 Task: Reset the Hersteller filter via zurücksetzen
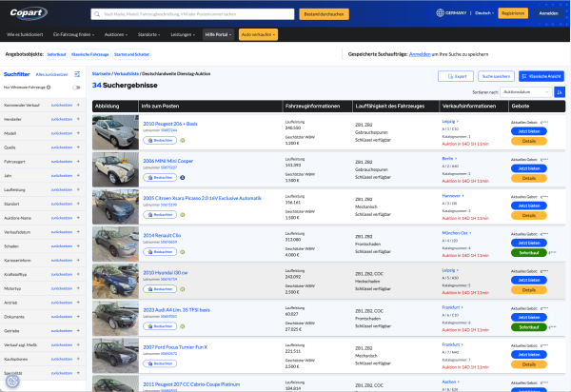pyautogui.click(x=62, y=119)
